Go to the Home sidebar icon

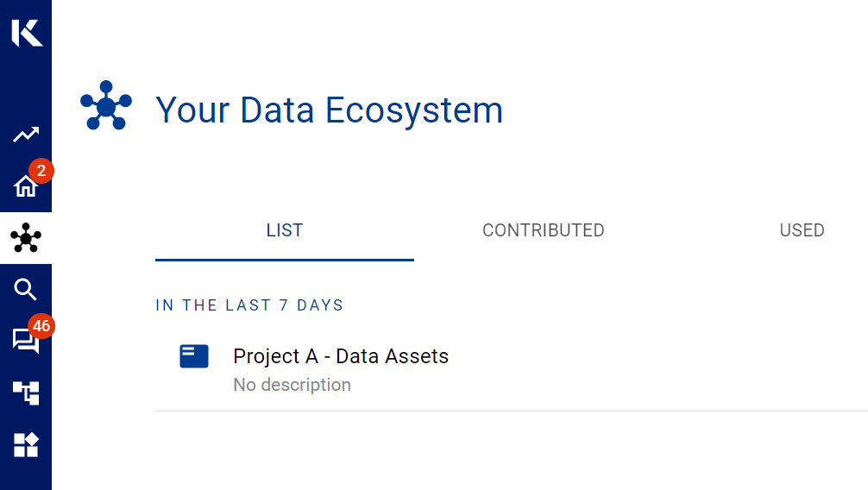click(x=25, y=186)
